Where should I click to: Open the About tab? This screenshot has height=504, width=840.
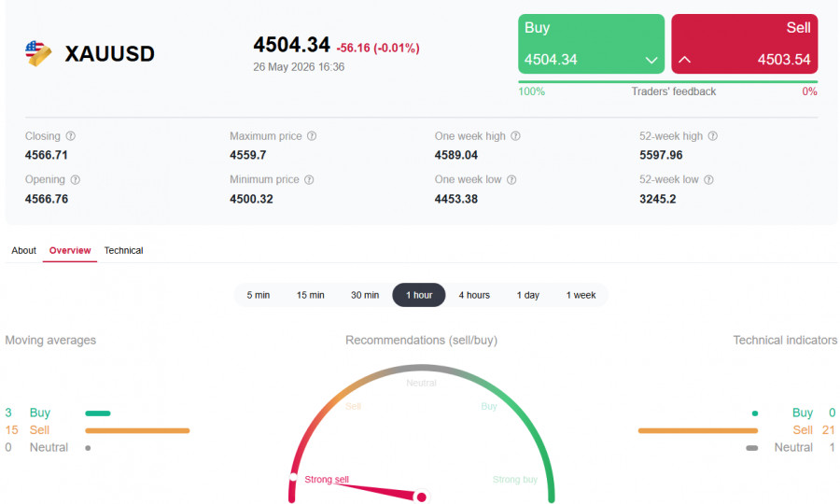coord(23,251)
